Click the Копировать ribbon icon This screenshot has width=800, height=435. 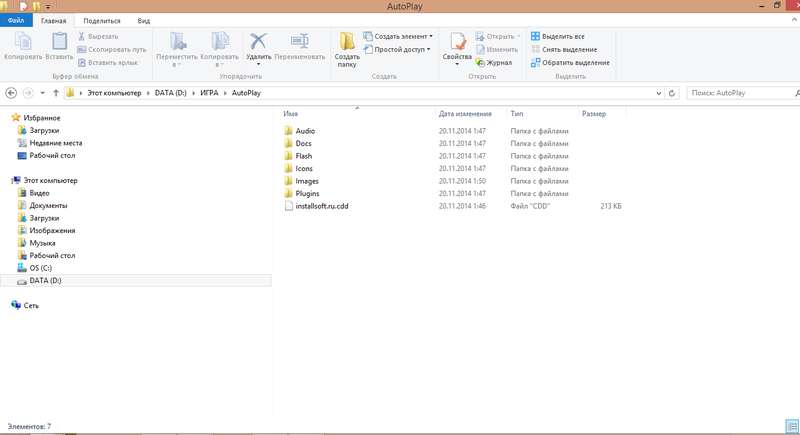23,41
